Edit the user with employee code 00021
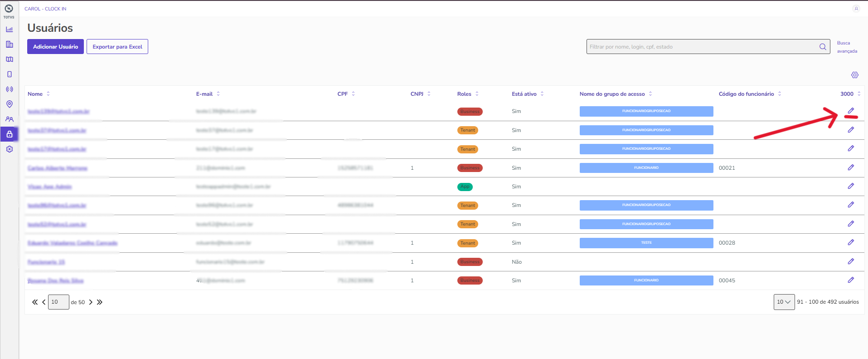 coord(851,167)
